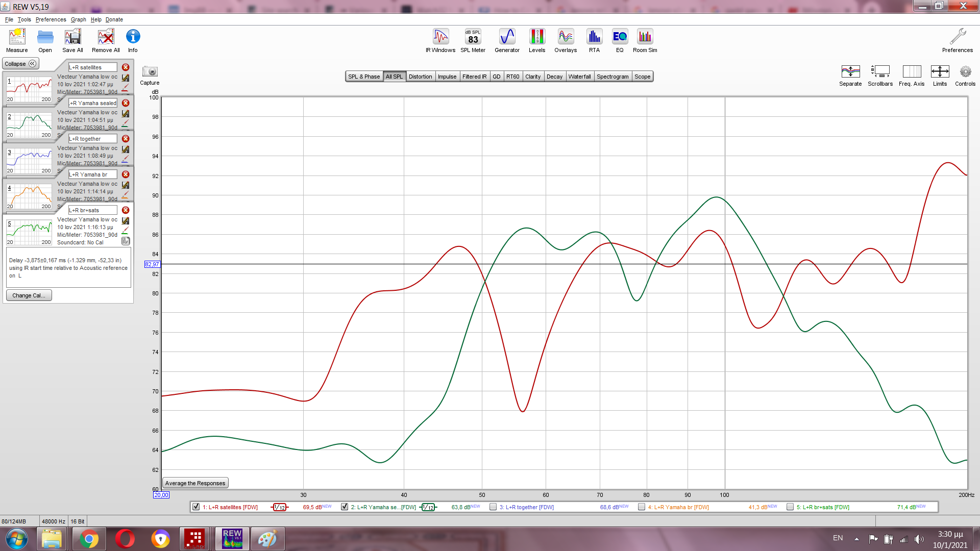Viewport: 980px width, 551px height.
Task: Enable the L+R br+sats trace checkbox
Action: tap(790, 507)
